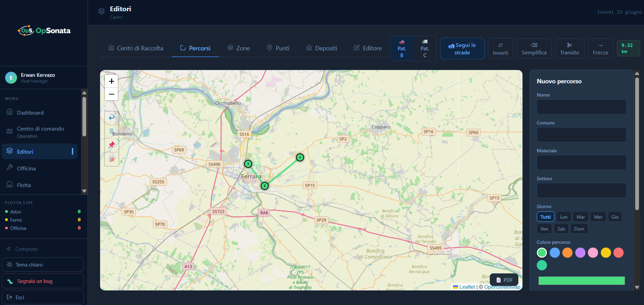Click user avatar E
Image resolution: width=644 pixels, height=305 pixels.
point(11,78)
